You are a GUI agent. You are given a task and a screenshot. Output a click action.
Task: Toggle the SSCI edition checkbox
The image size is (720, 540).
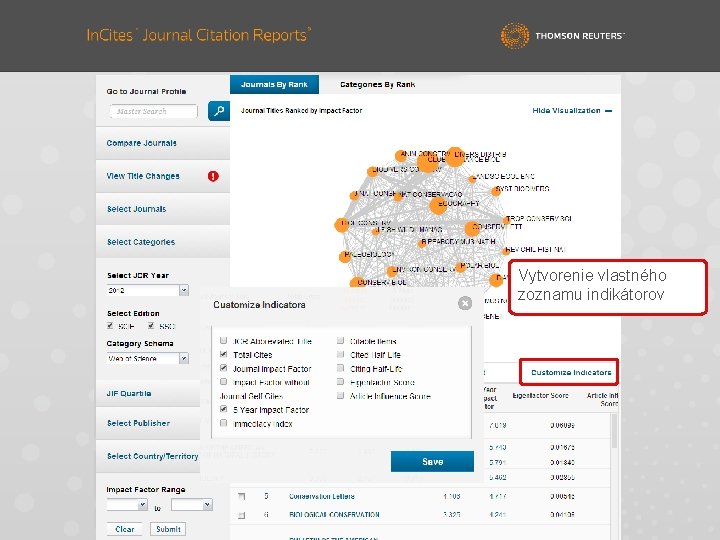(151, 326)
